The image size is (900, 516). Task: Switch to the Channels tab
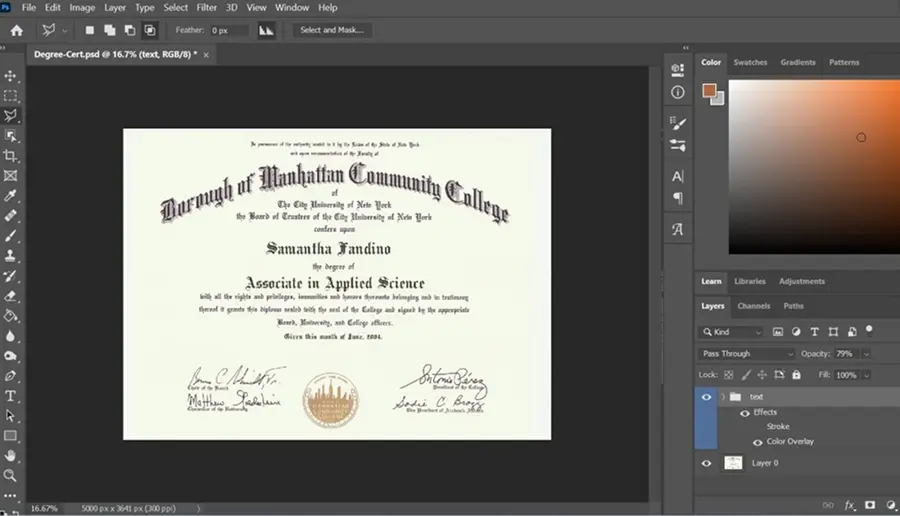[754, 306]
